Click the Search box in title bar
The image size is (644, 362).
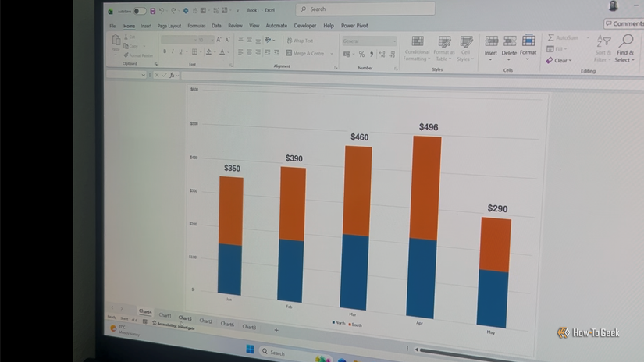365,9
